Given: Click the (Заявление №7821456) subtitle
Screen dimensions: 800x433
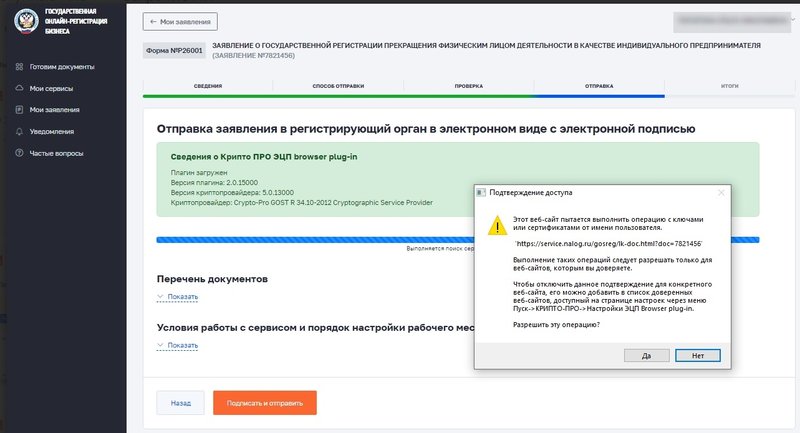Looking at the screenshot, I should click(x=254, y=56).
